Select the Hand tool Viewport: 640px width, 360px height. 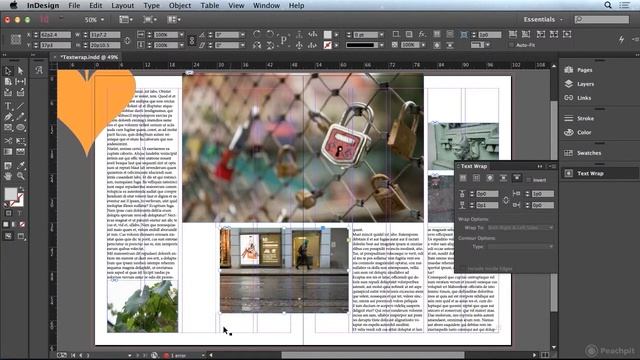coord(8,176)
